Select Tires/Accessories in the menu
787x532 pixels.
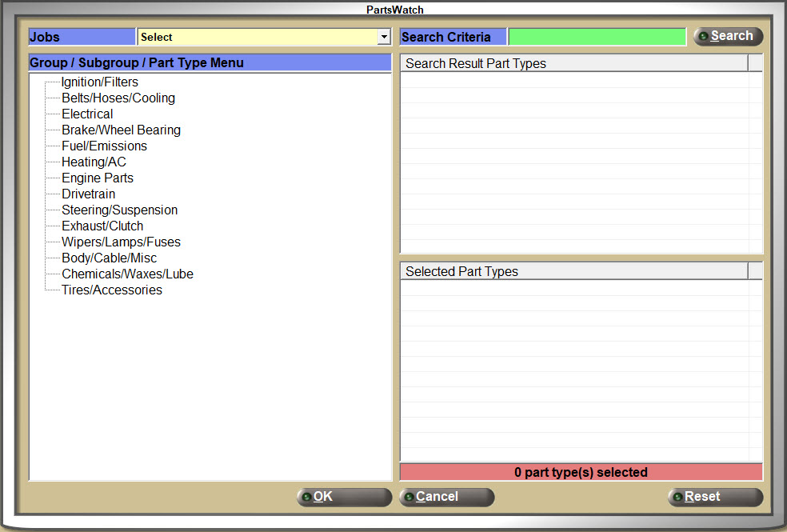click(x=111, y=290)
